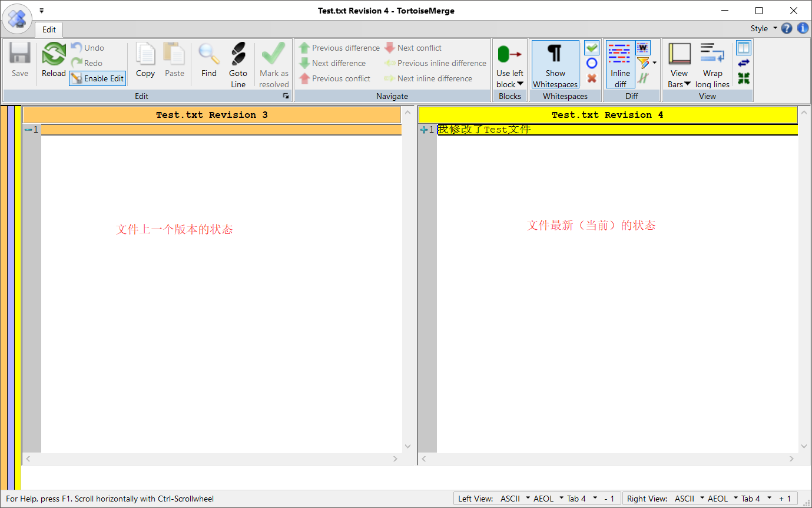Jump to Previous difference

coord(339,48)
